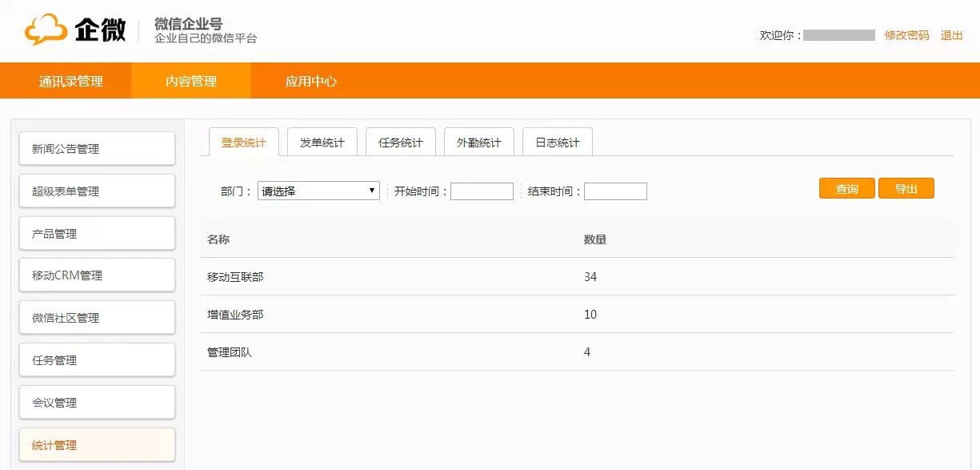Screen dimensions: 980x470
Task: Click the 数量 column header
Action: tap(595, 239)
